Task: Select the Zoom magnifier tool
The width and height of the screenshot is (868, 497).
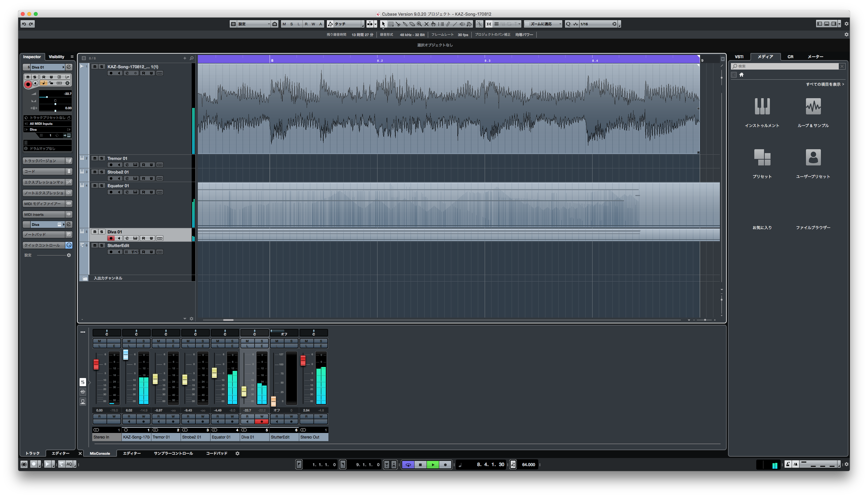Action: click(x=419, y=24)
